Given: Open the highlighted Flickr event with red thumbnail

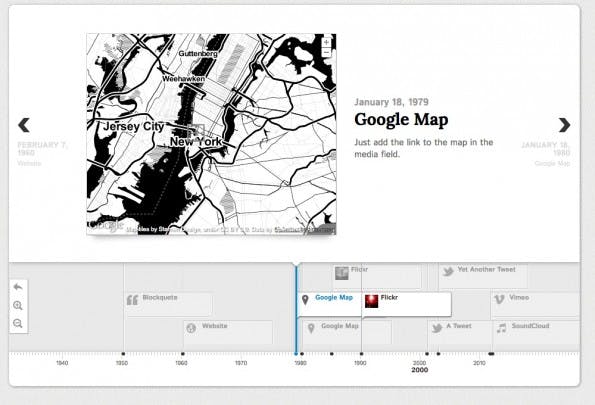Looking at the screenshot, I should tap(406, 304).
